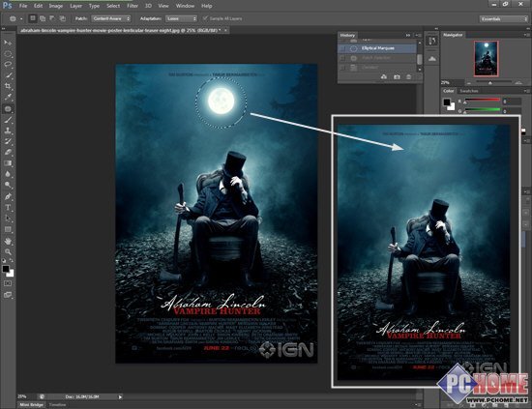Set history brush source at Deselect state
Screen dimensions: 532x409
pyautogui.click(x=342, y=68)
